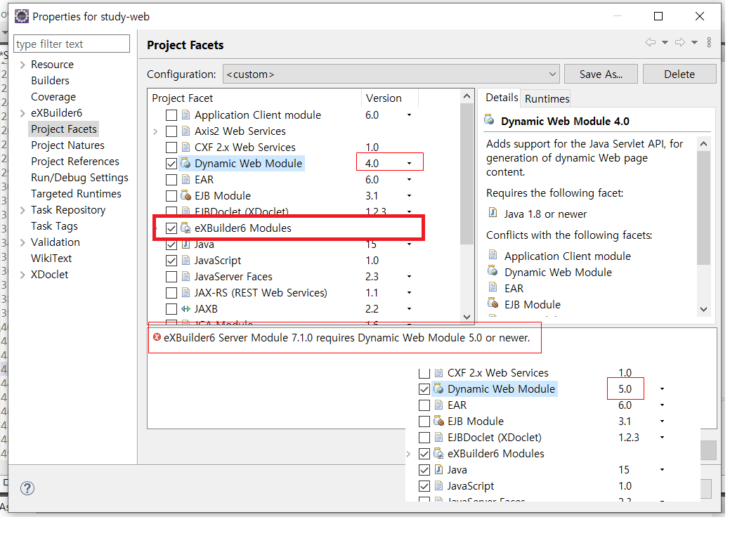Screen dimensions: 756x536
Task: Uncheck the JavaScript facet checkbox
Action: point(171,261)
